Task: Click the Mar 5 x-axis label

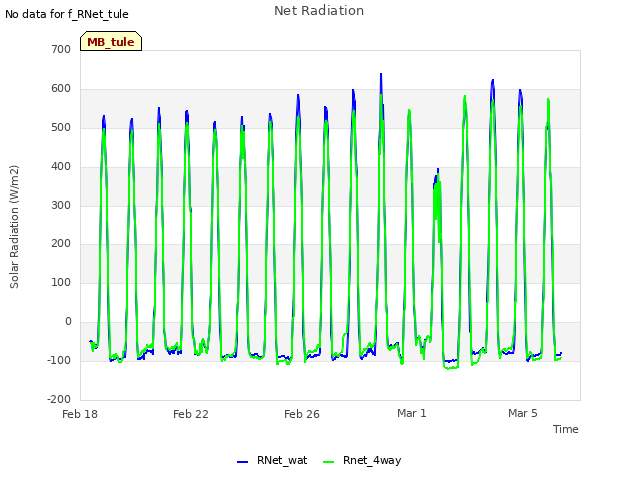Action: coord(522,413)
